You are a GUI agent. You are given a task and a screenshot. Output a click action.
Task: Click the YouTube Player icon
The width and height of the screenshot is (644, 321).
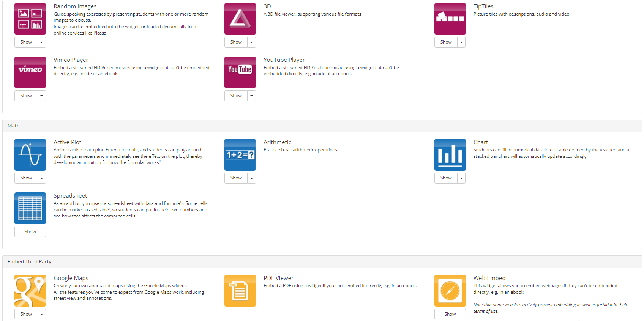click(x=240, y=72)
